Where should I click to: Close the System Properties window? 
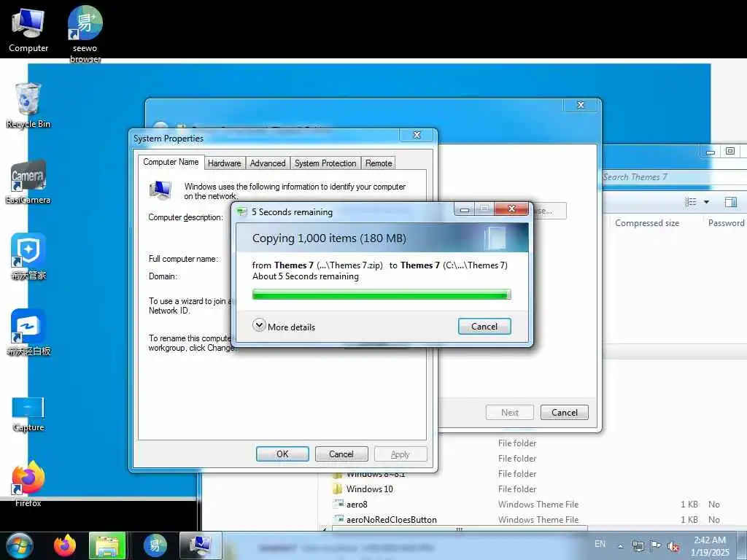417,135
